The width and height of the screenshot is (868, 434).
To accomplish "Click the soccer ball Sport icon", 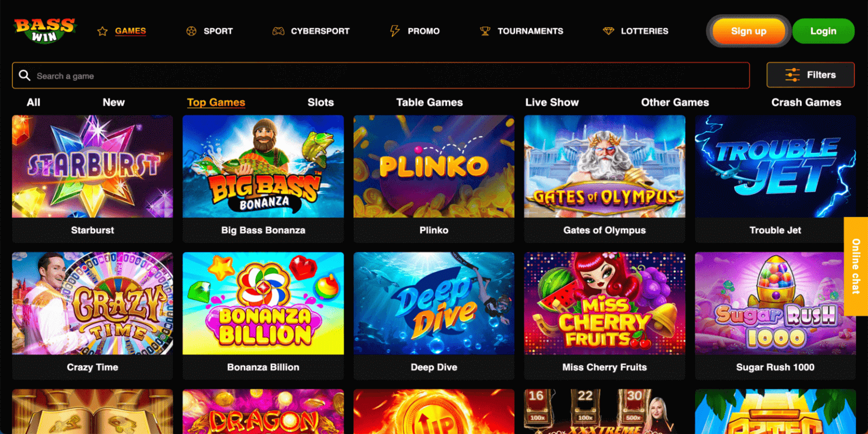I will point(191,31).
